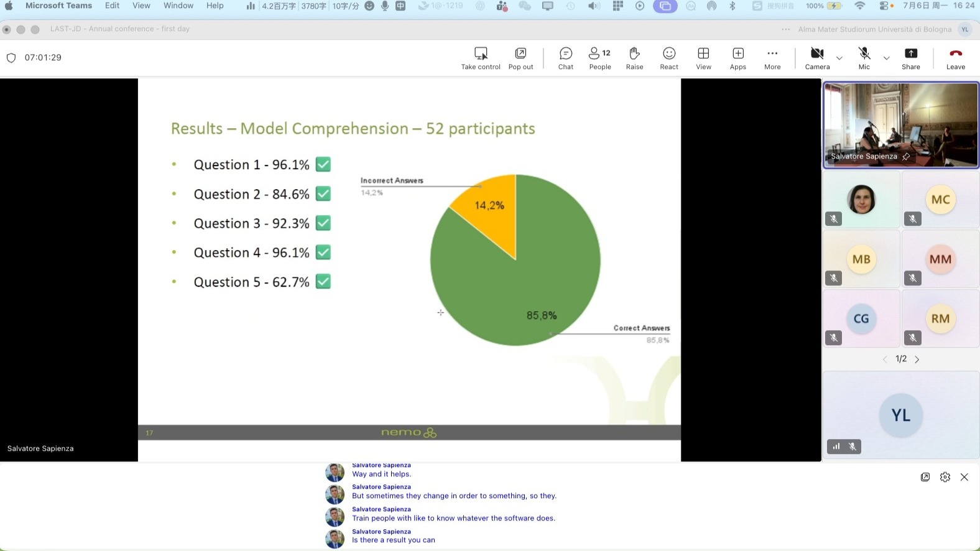Toggle the Camera on
Viewport: 980px width, 551px height.
click(x=817, y=58)
